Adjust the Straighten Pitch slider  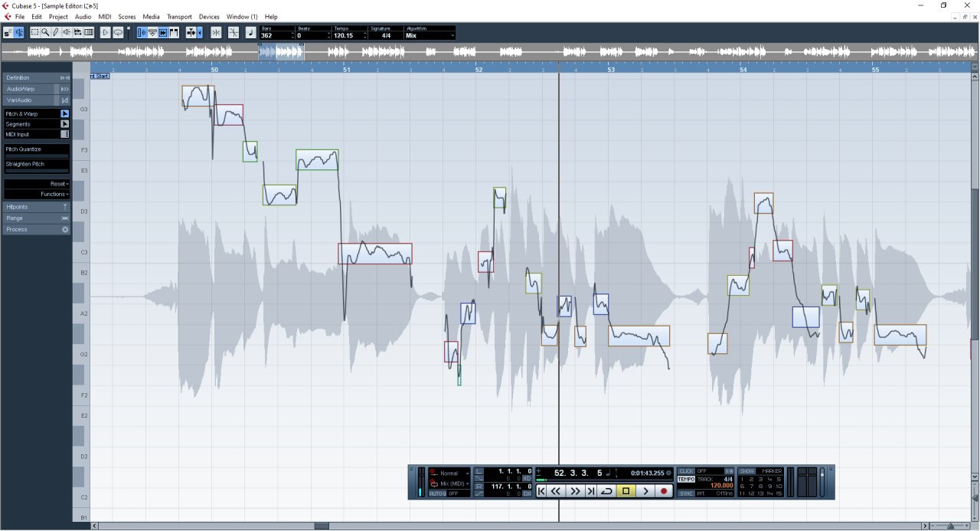click(37, 171)
